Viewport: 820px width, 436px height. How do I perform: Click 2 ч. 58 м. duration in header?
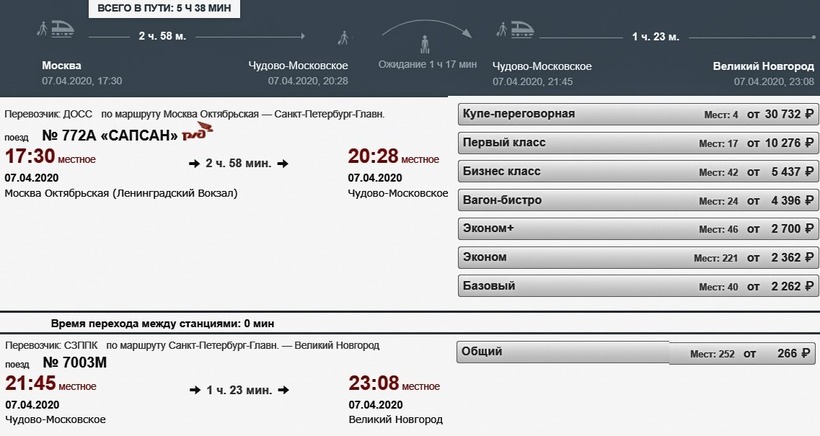point(162,36)
